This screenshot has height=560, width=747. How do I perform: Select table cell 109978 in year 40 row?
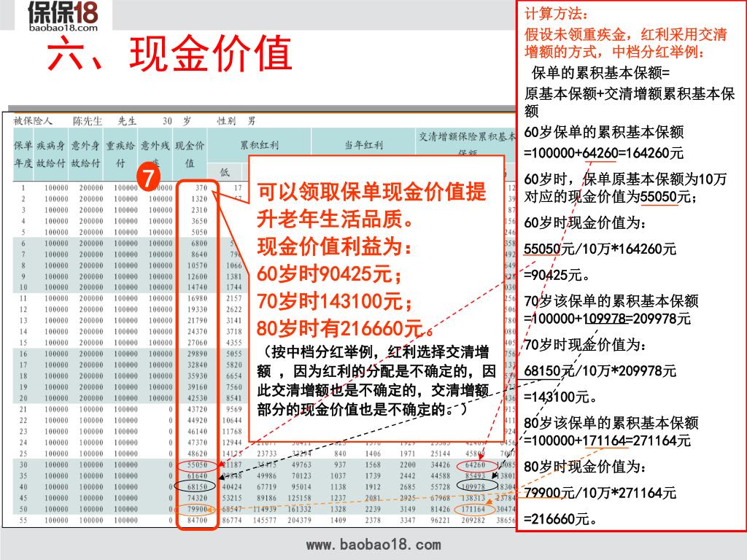(x=473, y=486)
